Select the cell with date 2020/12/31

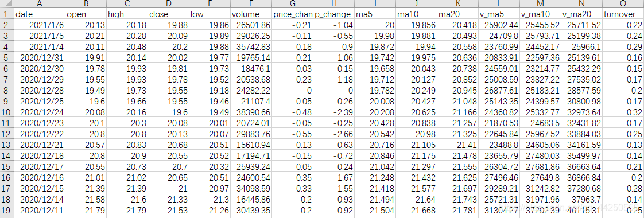click(40, 58)
